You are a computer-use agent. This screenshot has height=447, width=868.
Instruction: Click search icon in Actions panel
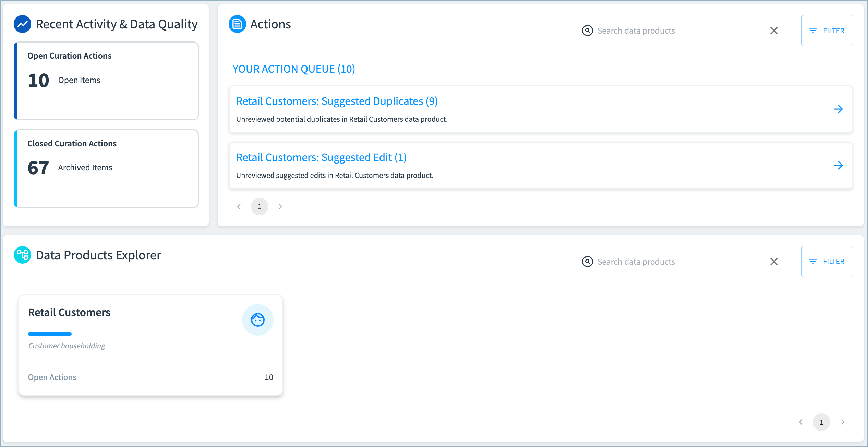(x=587, y=31)
